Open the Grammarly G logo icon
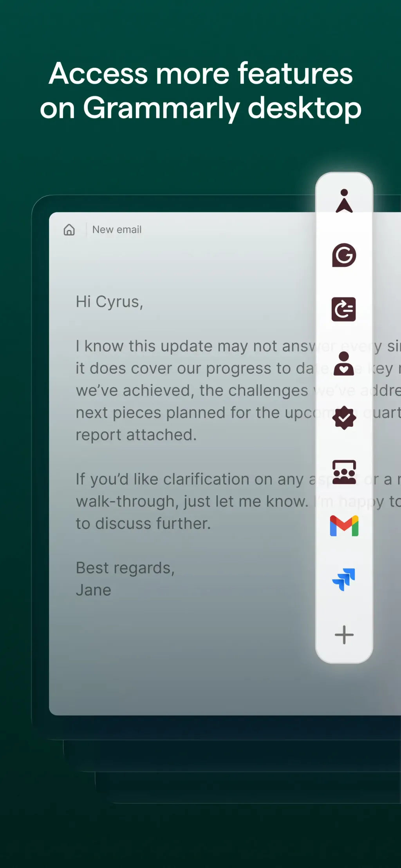Screen dimensions: 401x868 click(x=344, y=255)
